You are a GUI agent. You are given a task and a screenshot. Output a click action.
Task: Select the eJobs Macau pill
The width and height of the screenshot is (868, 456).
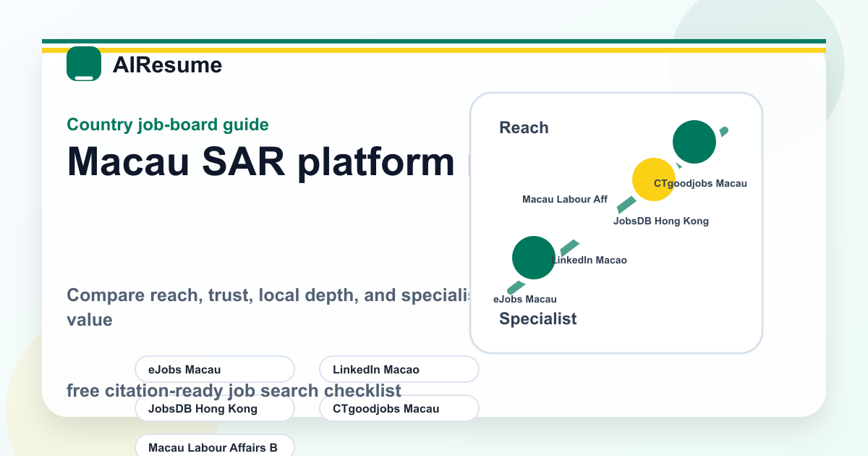[x=215, y=369]
